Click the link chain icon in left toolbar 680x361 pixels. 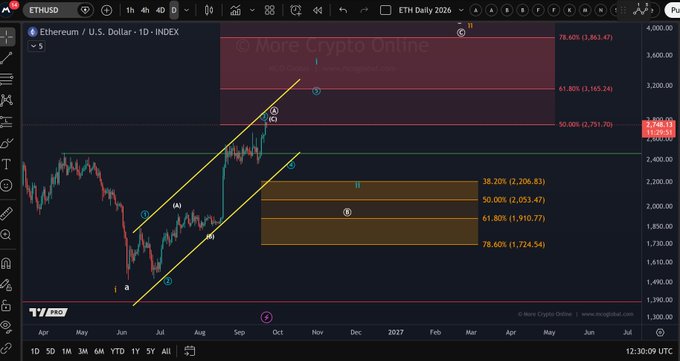point(7,348)
